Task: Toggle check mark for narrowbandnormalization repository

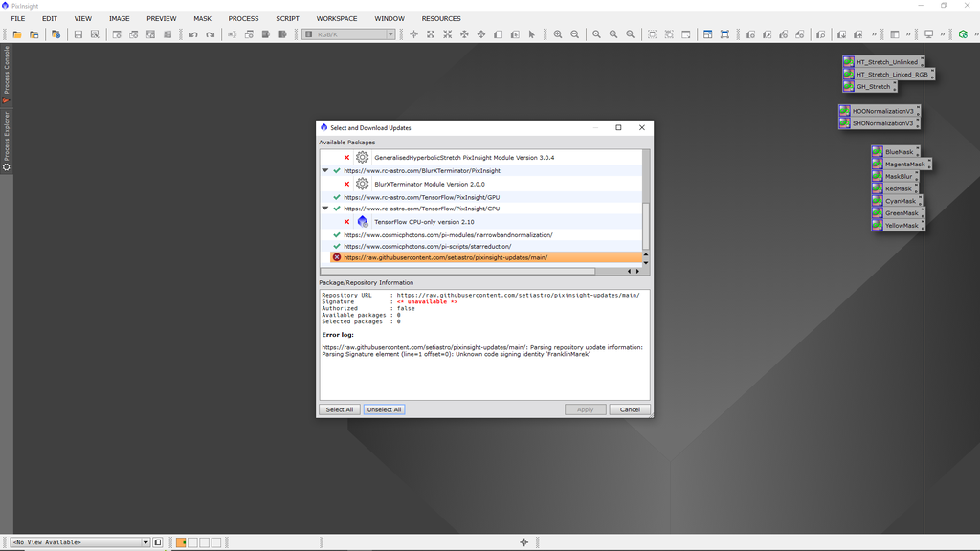Action: click(x=337, y=235)
